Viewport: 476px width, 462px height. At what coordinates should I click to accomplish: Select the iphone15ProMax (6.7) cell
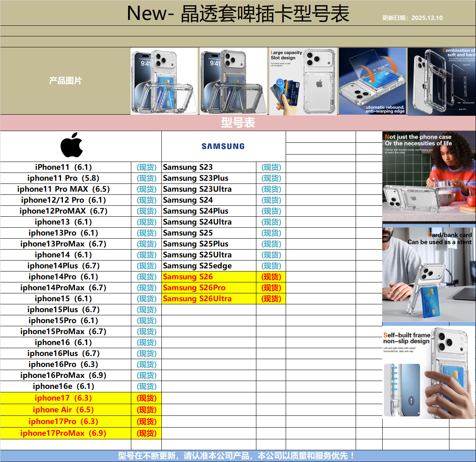(x=66, y=331)
